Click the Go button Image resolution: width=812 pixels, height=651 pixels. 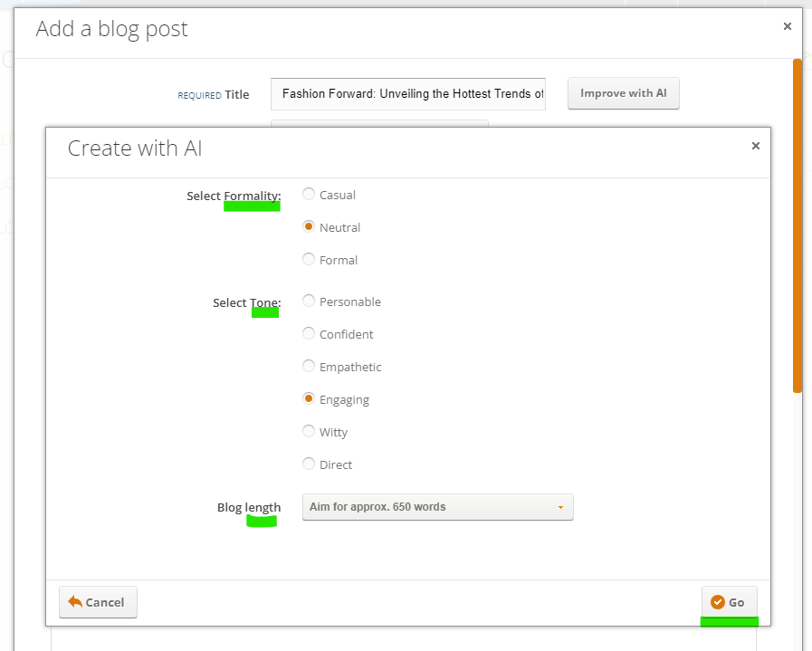tap(729, 602)
